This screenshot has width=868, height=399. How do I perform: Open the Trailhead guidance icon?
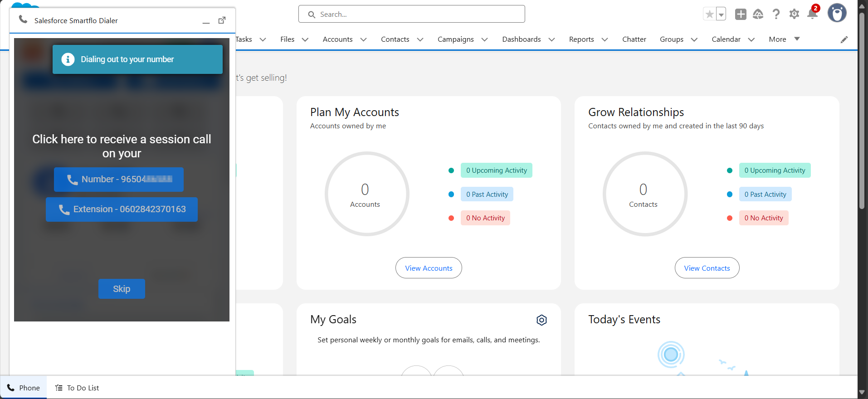[x=758, y=14]
